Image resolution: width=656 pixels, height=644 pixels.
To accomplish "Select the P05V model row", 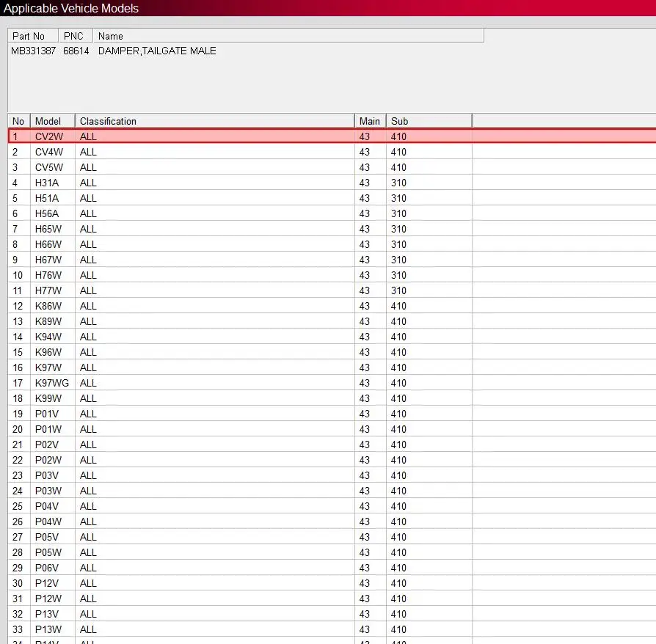I will [332, 537].
